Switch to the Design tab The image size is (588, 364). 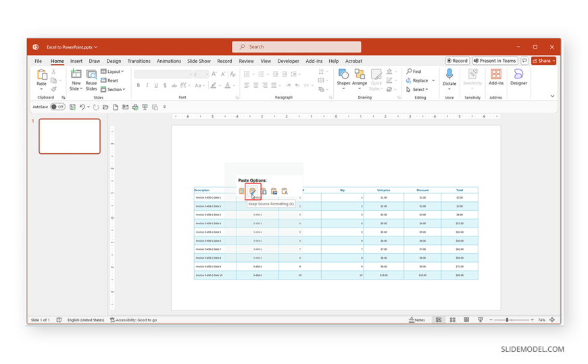click(114, 61)
